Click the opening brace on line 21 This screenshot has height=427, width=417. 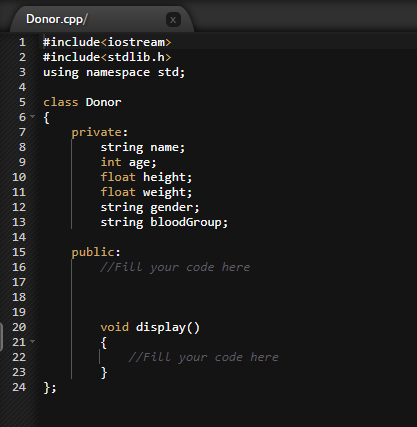tap(104, 343)
